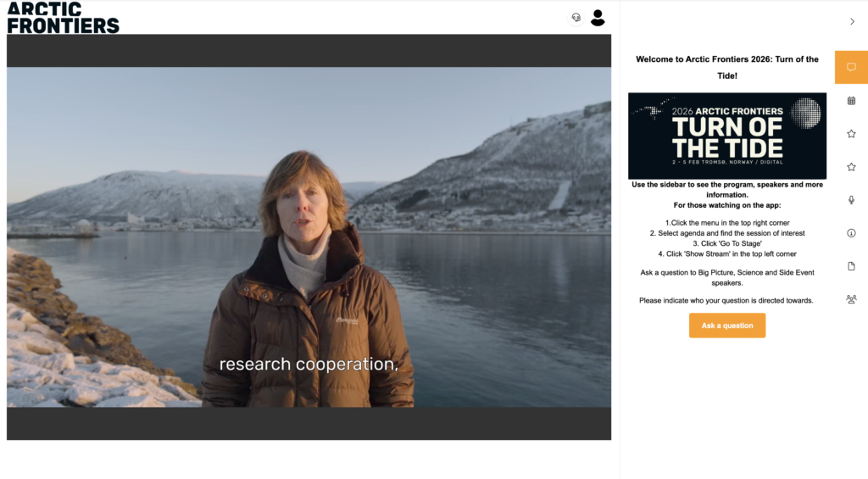Open the information (i) icon in the sidebar
The height and width of the screenshot is (479, 868).
coord(851,233)
